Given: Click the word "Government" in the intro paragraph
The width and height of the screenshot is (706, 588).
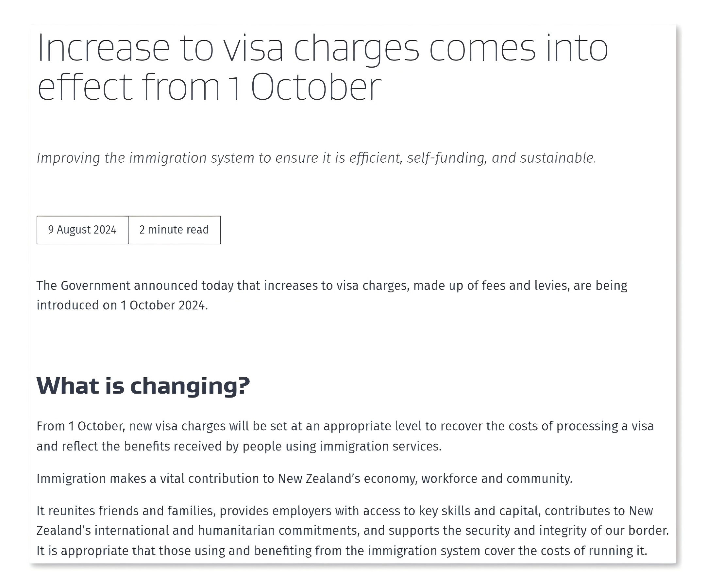Looking at the screenshot, I should click(x=95, y=286).
